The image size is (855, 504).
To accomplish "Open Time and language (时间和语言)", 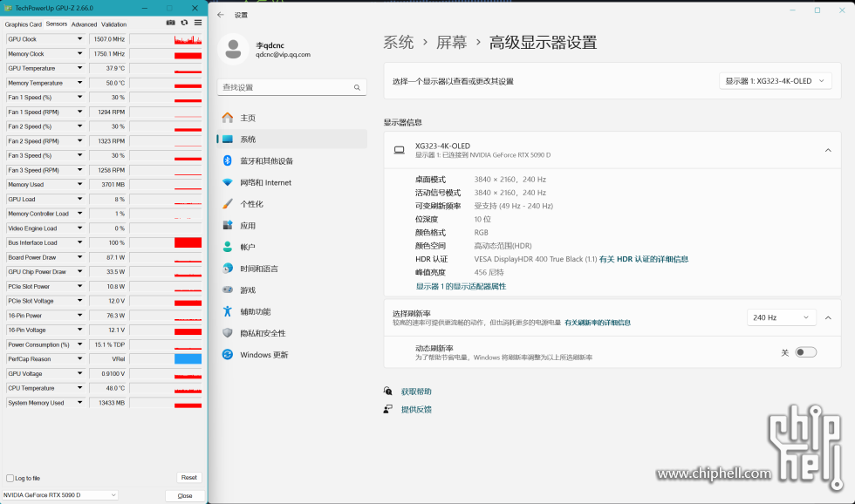I will click(x=291, y=269).
